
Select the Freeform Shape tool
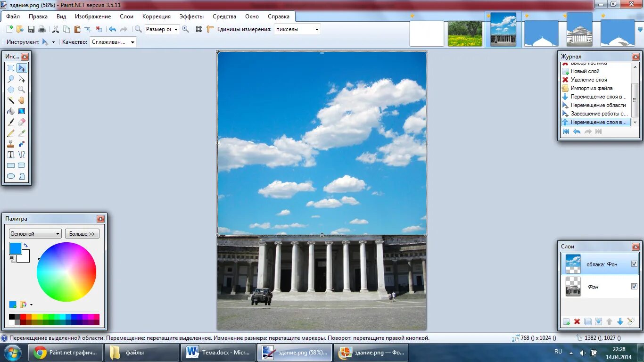tap(22, 176)
